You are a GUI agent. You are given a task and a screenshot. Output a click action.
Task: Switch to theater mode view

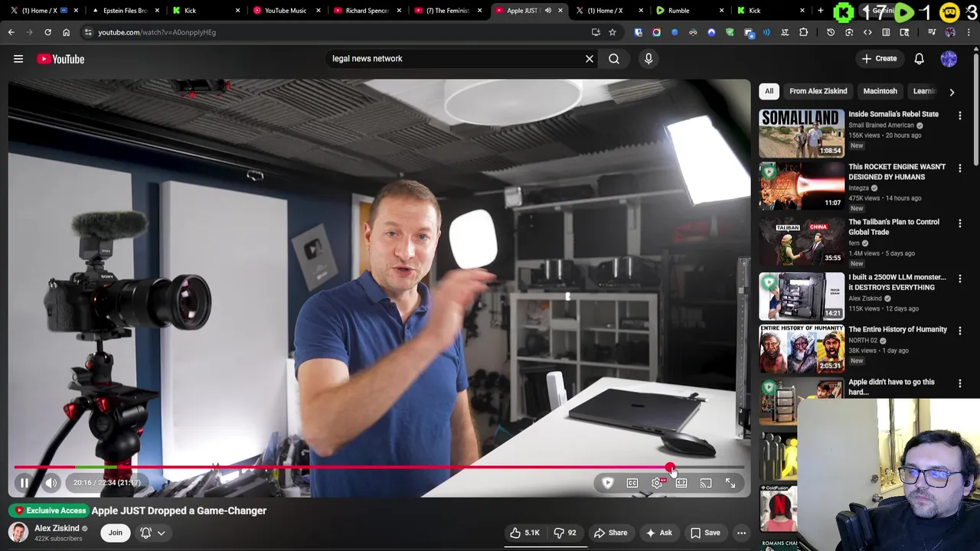(x=681, y=483)
